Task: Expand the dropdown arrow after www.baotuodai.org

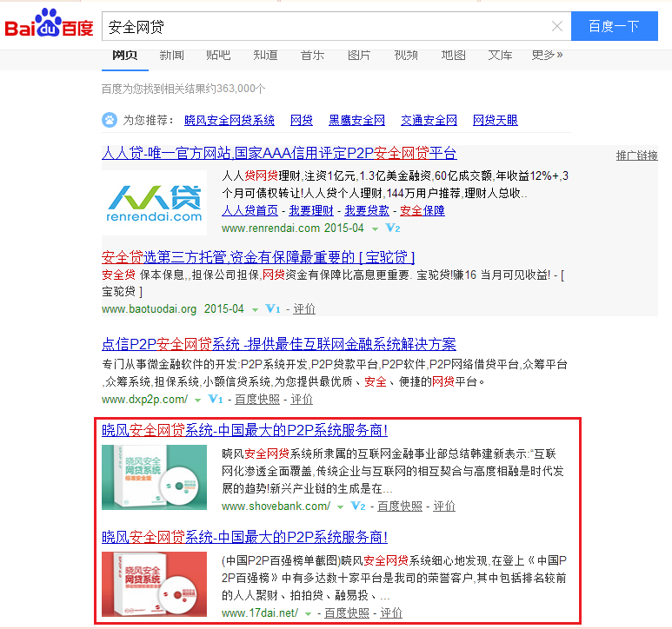Action: tap(255, 310)
